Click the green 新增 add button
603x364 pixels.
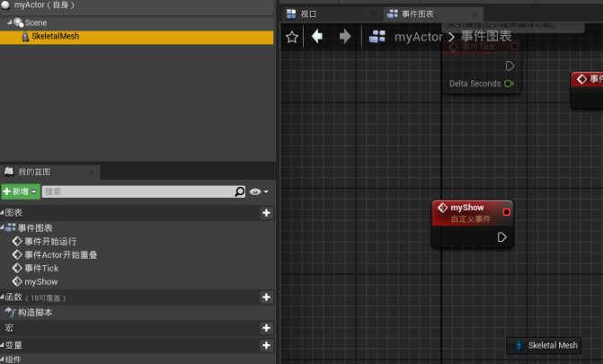[21, 191]
